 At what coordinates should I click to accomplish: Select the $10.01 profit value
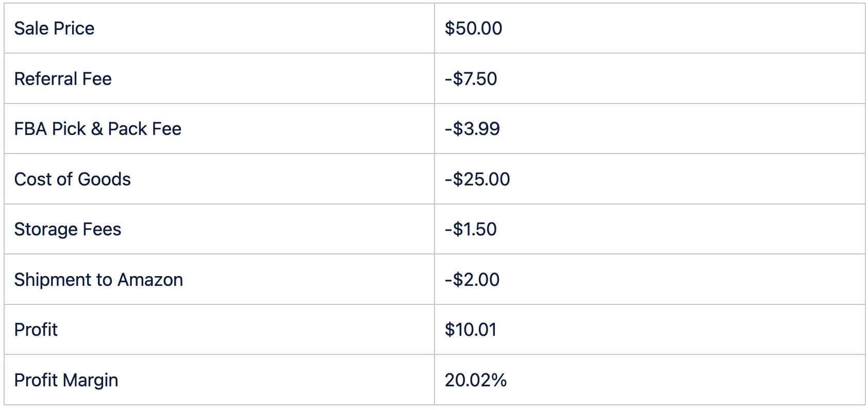click(x=471, y=330)
